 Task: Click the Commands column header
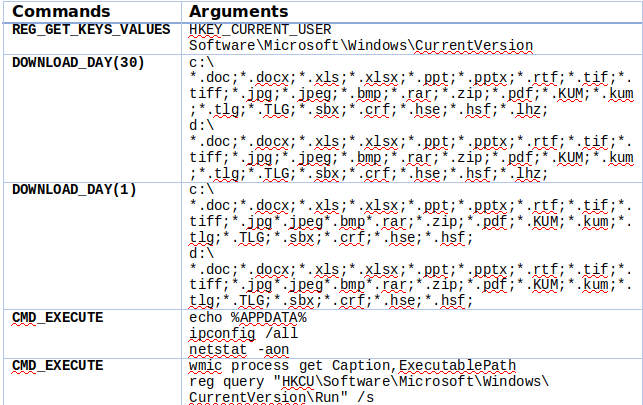tap(59, 10)
